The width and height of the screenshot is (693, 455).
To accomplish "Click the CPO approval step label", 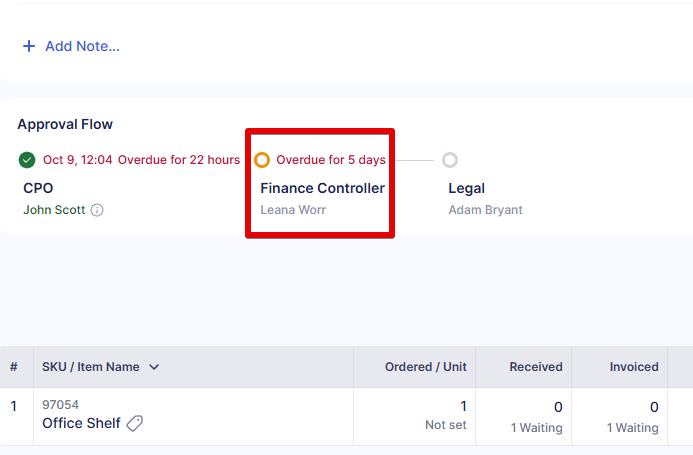I will (38, 188).
